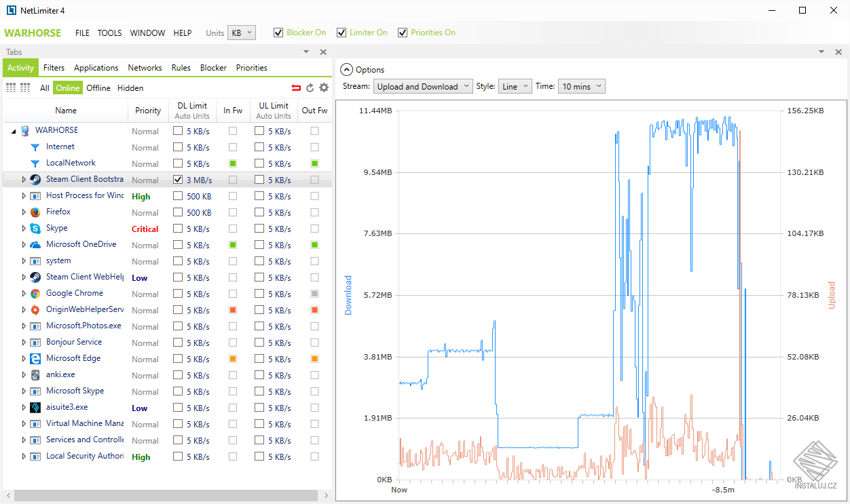The height and width of the screenshot is (504, 850).
Task: Show Offline connections filter
Action: [x=98, y=88]
